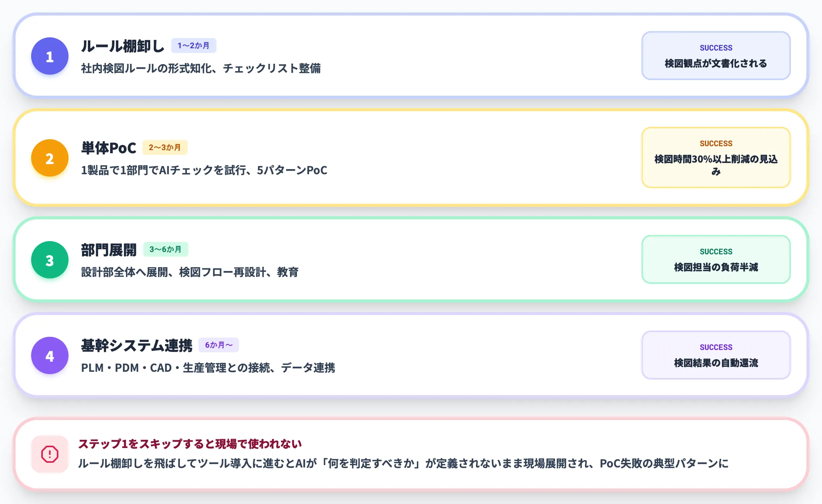
Task: Click the SUCCESS label in the blue box
Action: coord(716,48)
